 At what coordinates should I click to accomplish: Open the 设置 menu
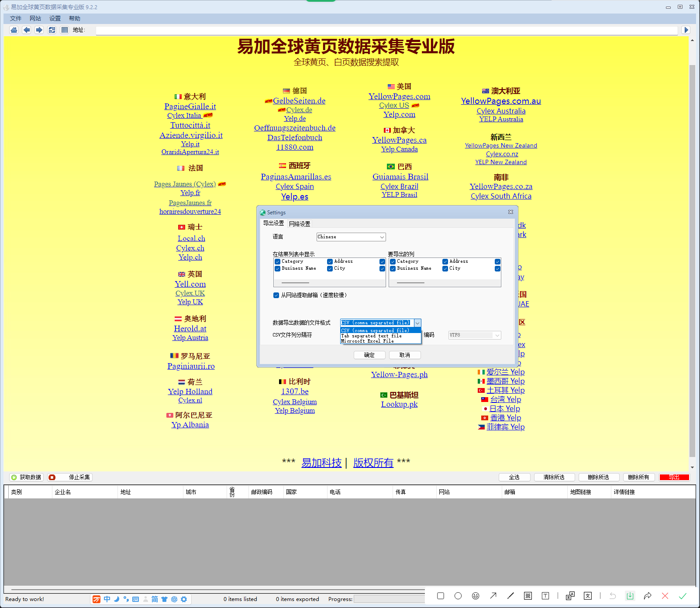pyautogui.click(x=55, y=18)
